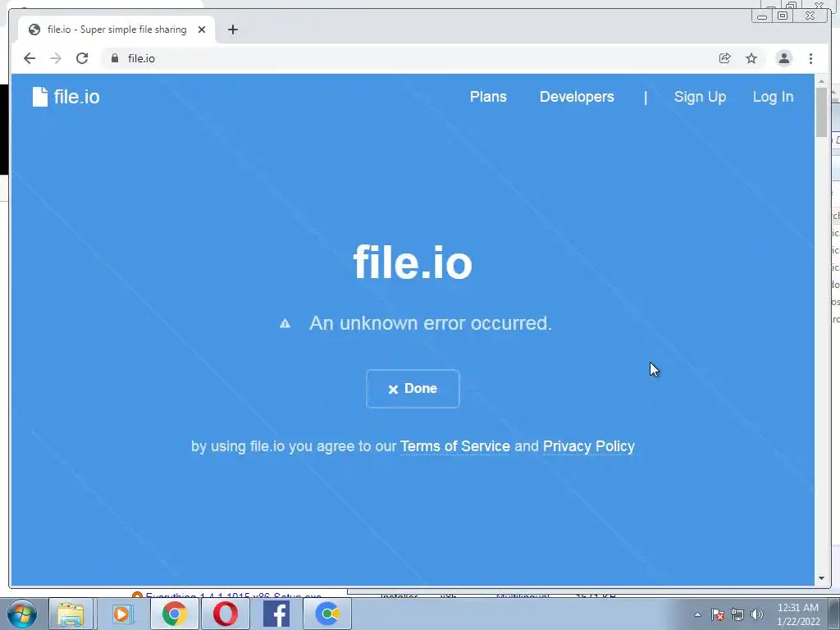Click the Done button
Viewport: 840px width, 630px height.
click(413, 388)
